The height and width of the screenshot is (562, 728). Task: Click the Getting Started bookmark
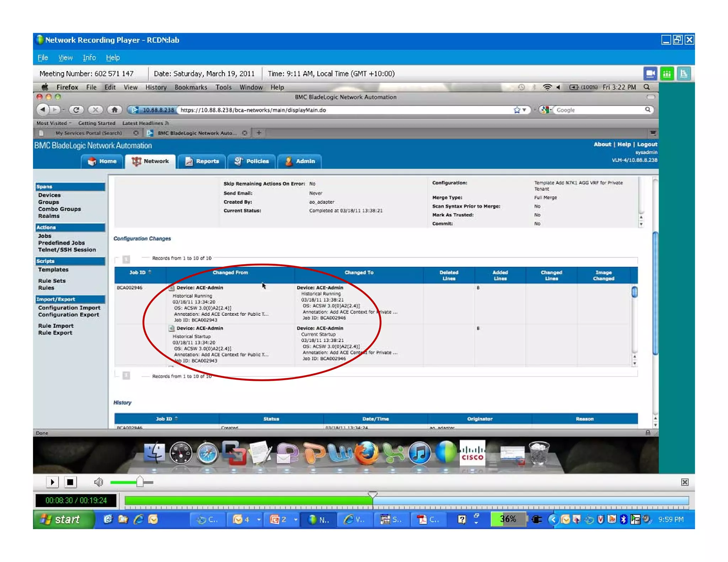[97, 123]
